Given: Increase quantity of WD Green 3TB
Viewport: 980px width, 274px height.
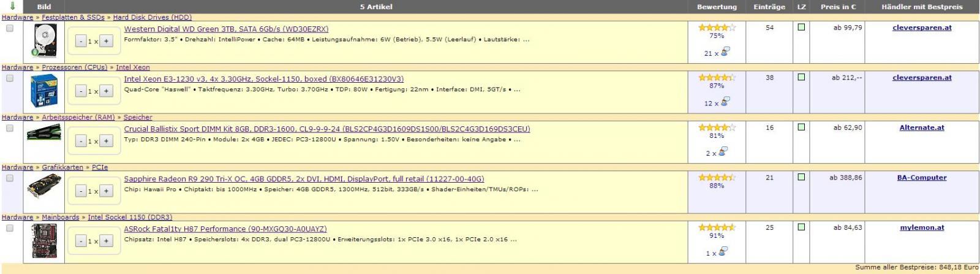Looking at the screenshot, I should point(106,41).
